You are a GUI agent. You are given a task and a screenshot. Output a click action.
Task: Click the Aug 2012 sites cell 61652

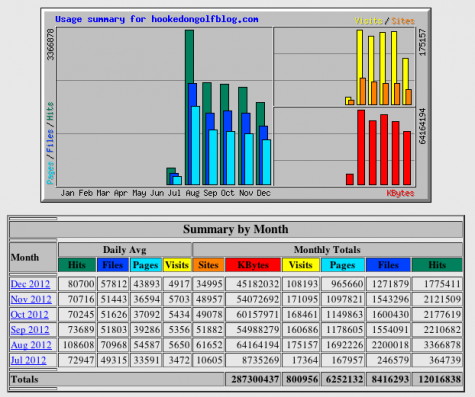tap(208, 345)
